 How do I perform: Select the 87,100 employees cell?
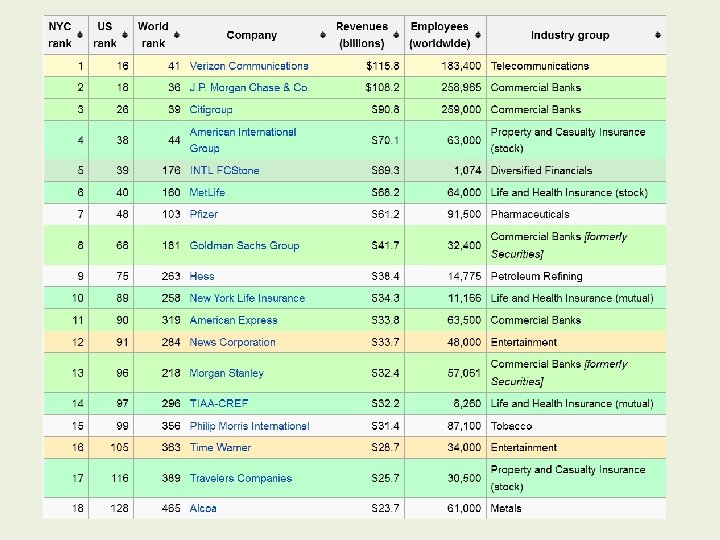pyautogui.click(x=464, y=426)
